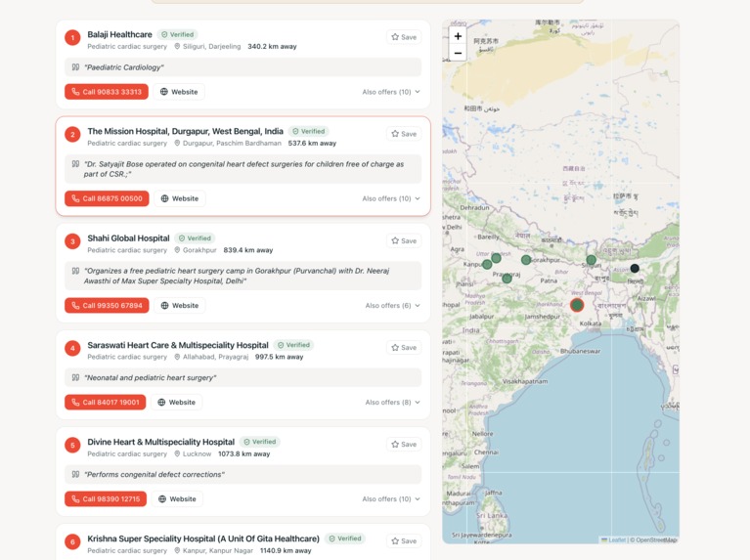Click the red-outlined map marker near Kolkata
750x560 pixels.
(577, 305)
